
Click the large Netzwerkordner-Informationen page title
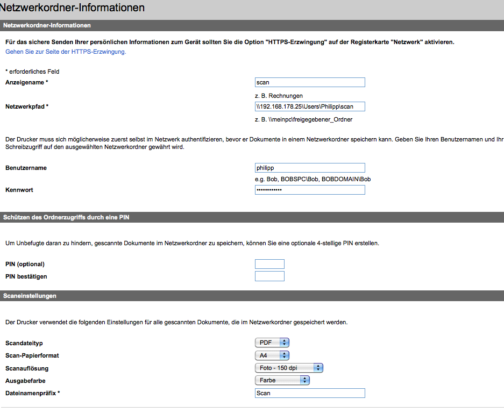(72, 8)
